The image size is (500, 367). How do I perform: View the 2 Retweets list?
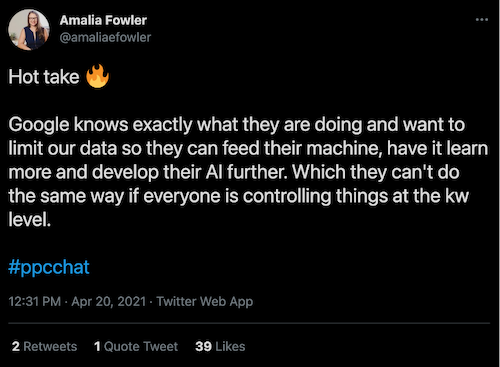(x=44, y=347)
